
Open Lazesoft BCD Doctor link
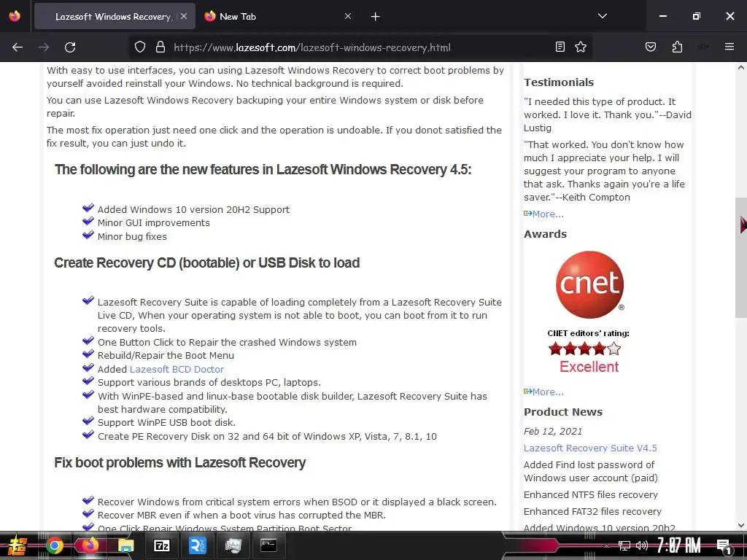(x=177, y=369)
